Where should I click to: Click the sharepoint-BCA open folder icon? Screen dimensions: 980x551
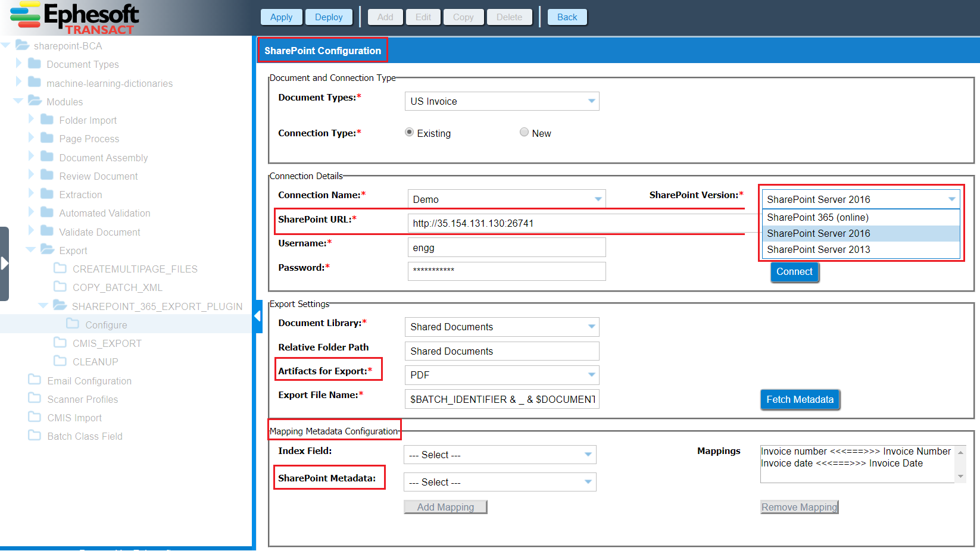click(22, 45)
